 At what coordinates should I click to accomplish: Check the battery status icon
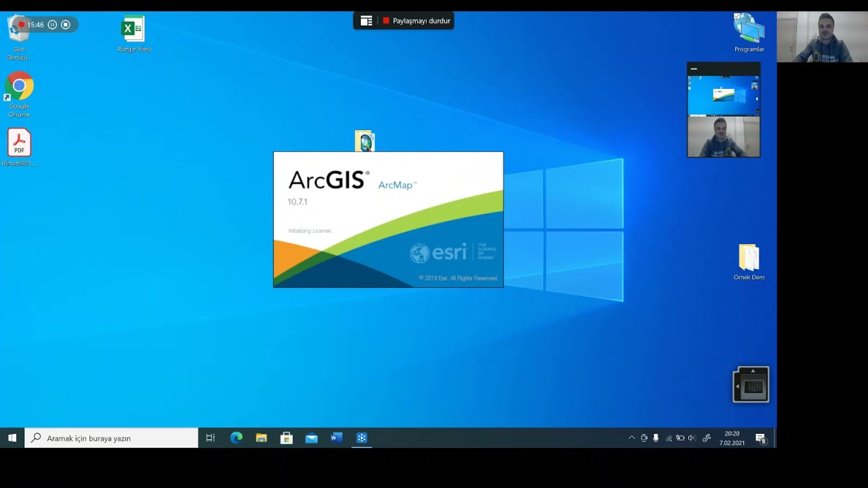coord(680,438)
